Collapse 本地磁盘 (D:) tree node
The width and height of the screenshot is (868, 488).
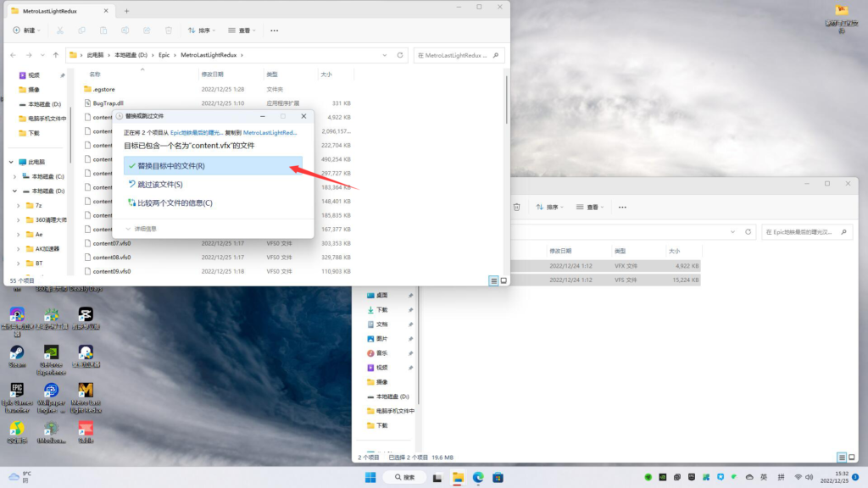point(15,191)
